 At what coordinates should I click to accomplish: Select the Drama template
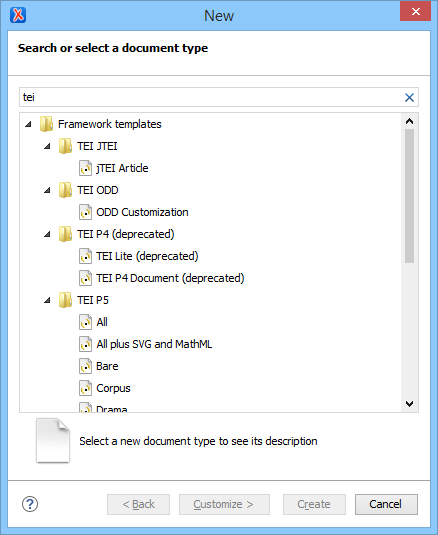pos(112,408)
